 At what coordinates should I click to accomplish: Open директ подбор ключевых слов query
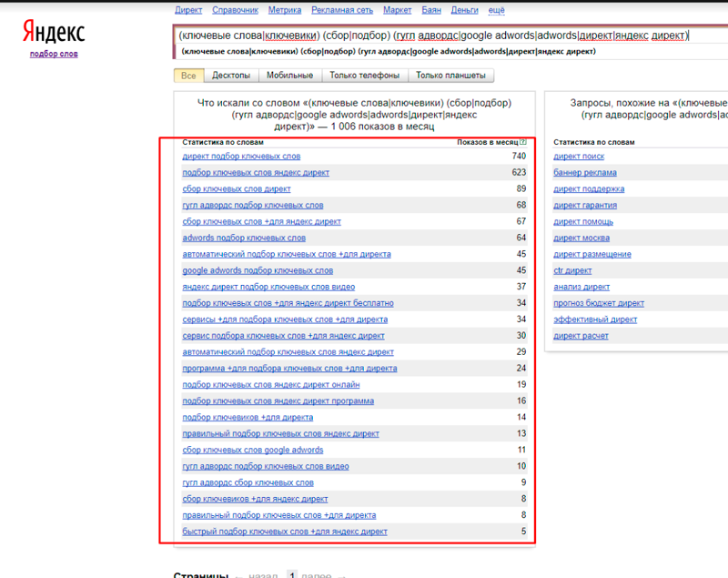(241, 157)
